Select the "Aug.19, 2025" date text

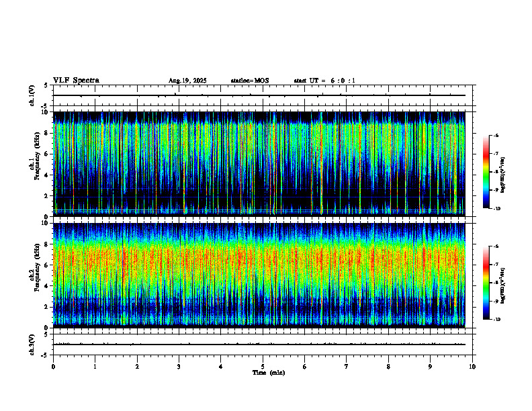(187, 81)
